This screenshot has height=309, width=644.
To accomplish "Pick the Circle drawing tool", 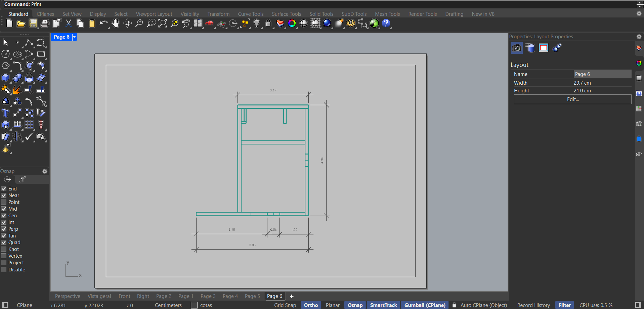I will [6, 54].
